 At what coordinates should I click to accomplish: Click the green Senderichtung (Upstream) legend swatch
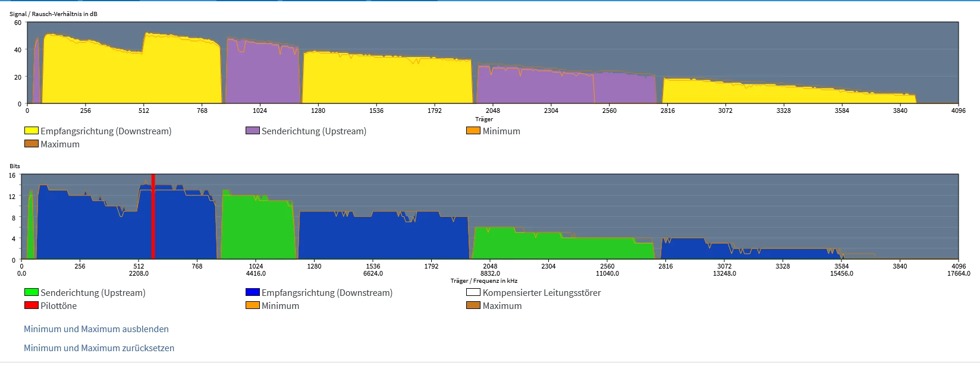[31, 292]
